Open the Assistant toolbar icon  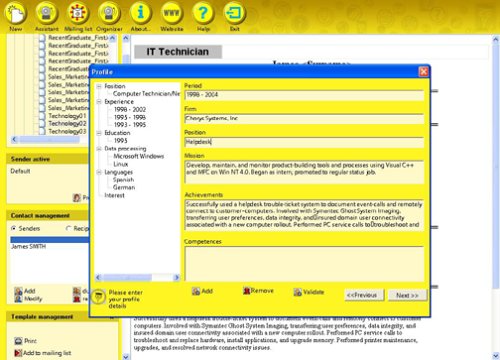pos(46,13)
